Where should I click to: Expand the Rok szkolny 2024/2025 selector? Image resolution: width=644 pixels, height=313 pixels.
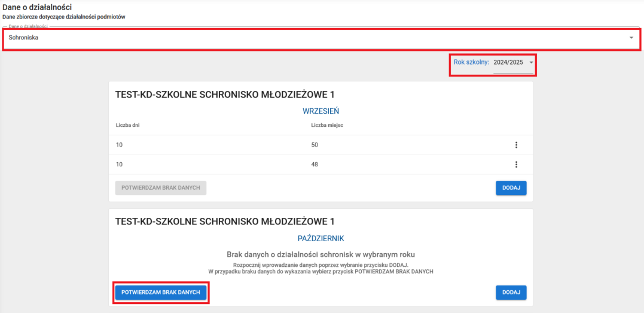point(514,63)
